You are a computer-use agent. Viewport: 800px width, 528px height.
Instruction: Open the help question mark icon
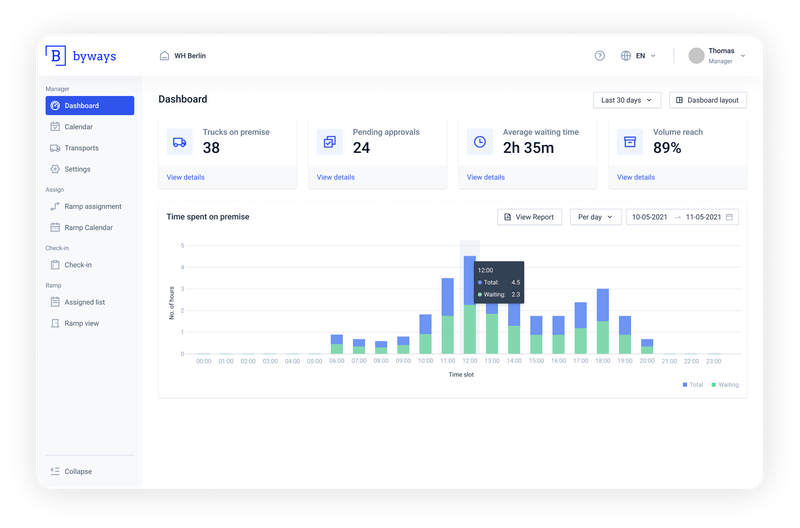(x=599, y=56)
